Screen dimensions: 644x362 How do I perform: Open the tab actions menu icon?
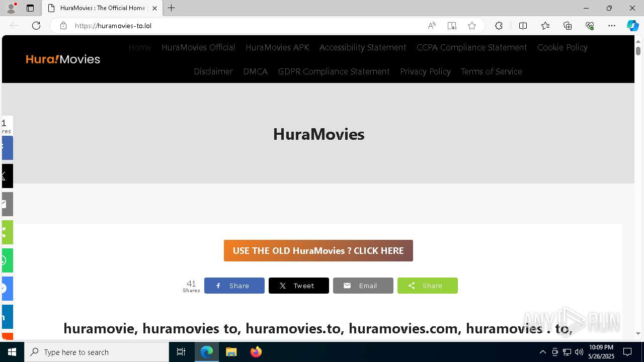tap(30, 8)
